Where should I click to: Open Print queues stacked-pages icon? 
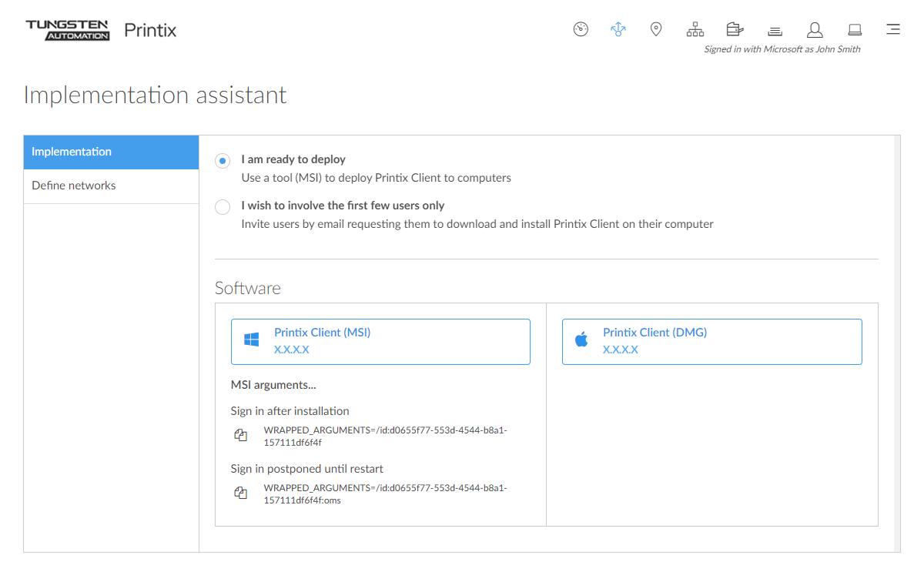coord(775,30)
